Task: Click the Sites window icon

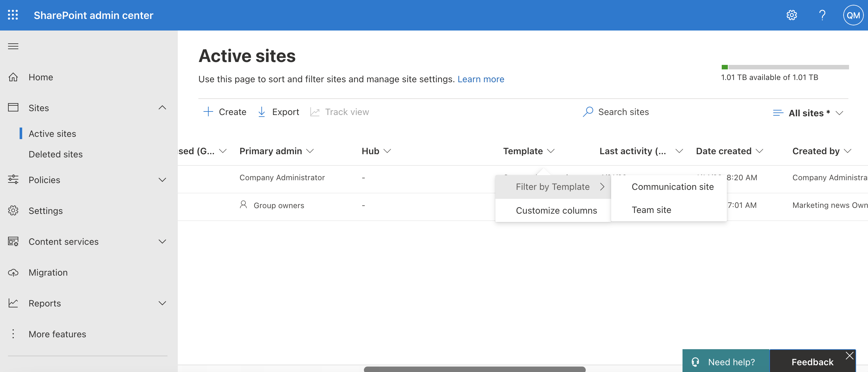Action: 13,108
